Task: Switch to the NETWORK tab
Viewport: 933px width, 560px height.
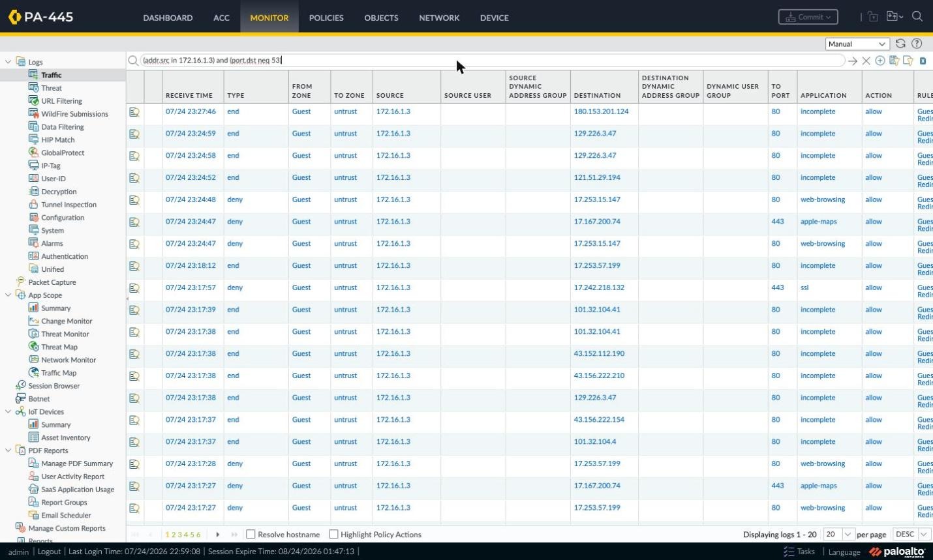Action: [439, 18]
